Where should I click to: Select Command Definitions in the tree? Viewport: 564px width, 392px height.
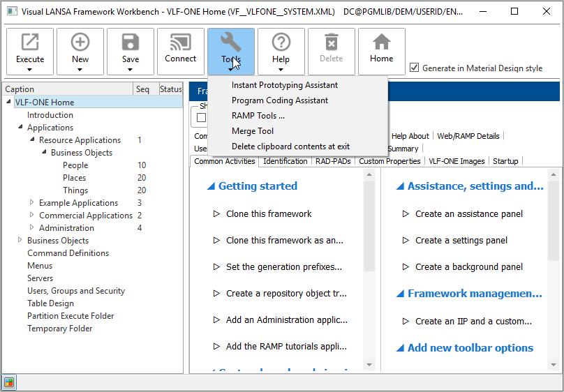pos(68,253)
